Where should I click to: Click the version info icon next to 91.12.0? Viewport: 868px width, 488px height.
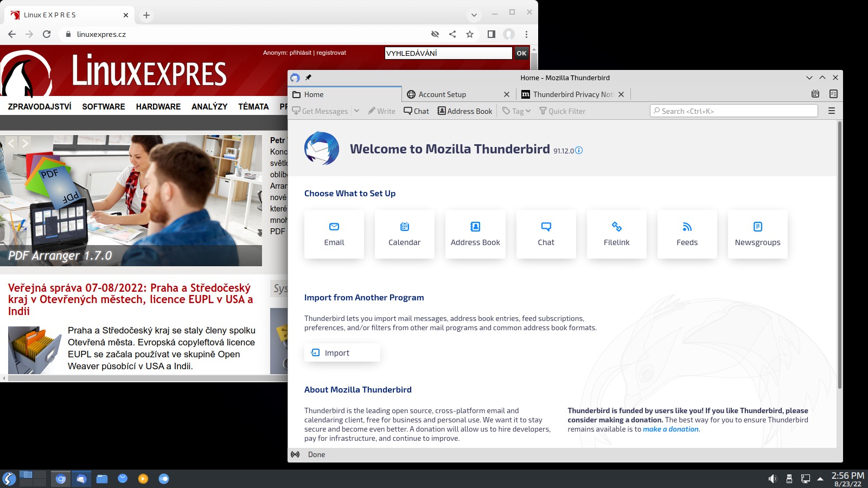click(x=579, y=150)
